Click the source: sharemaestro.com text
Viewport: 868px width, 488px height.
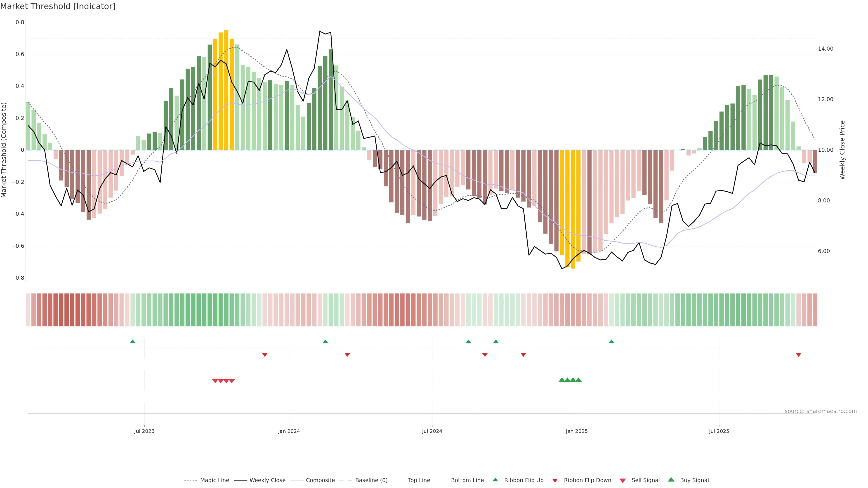(821, 411)
